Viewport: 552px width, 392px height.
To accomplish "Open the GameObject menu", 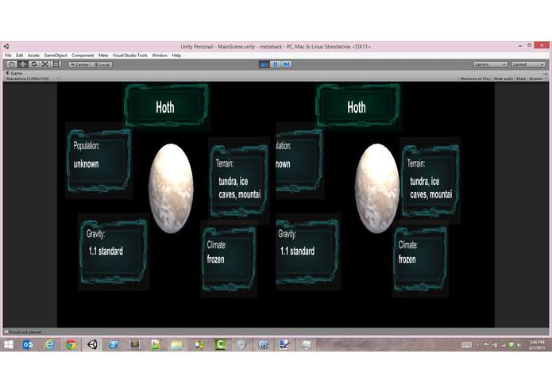I will click(x=56, y=56).
